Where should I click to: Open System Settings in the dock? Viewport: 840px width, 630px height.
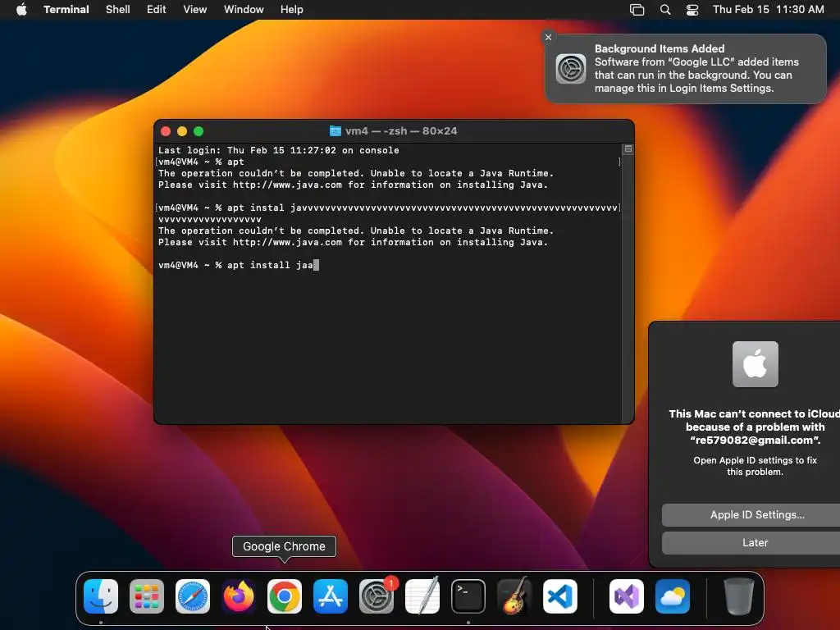(x=377, y=596)
